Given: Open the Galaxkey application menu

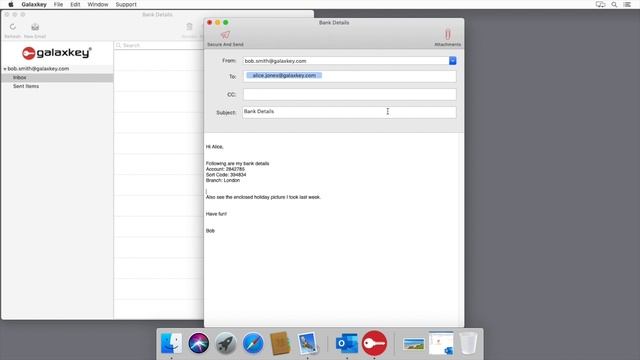Looking at the screenshot, I should 34,4.
